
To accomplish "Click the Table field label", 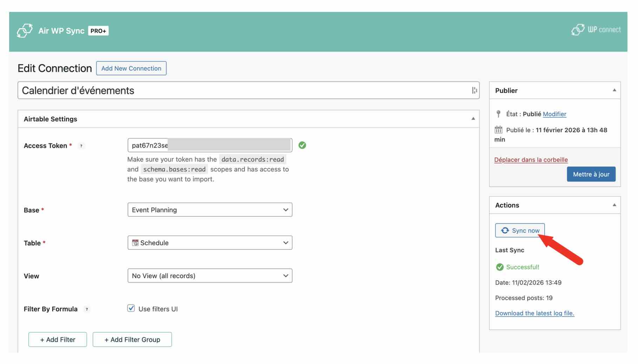I will pyautogui.click(x=32, y=243).
